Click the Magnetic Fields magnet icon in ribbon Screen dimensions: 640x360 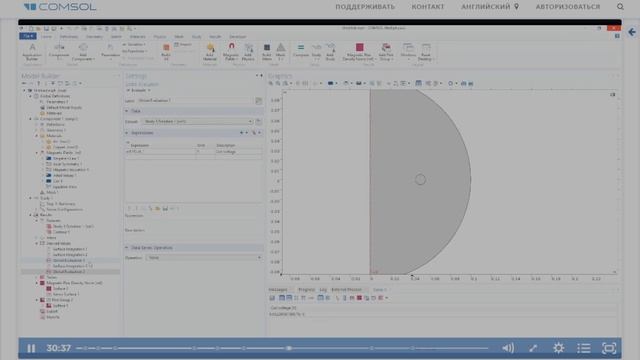click(231, 52)
